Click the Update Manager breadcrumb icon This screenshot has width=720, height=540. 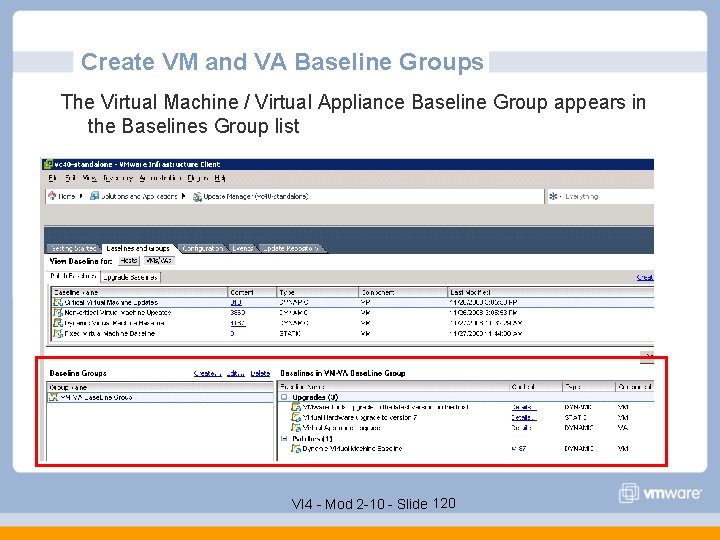pos(197,197)
